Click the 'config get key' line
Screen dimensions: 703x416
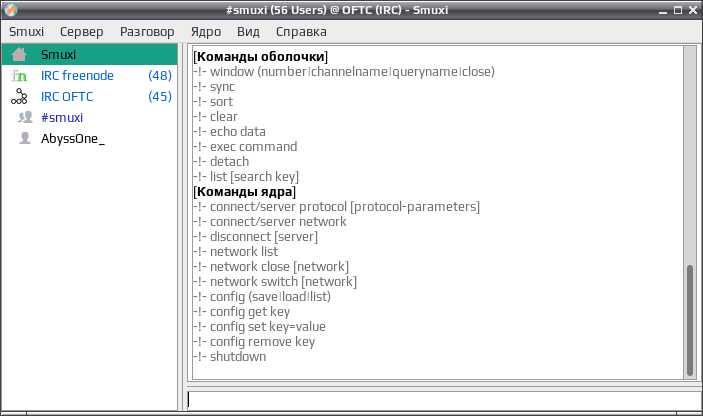point(242,312)
